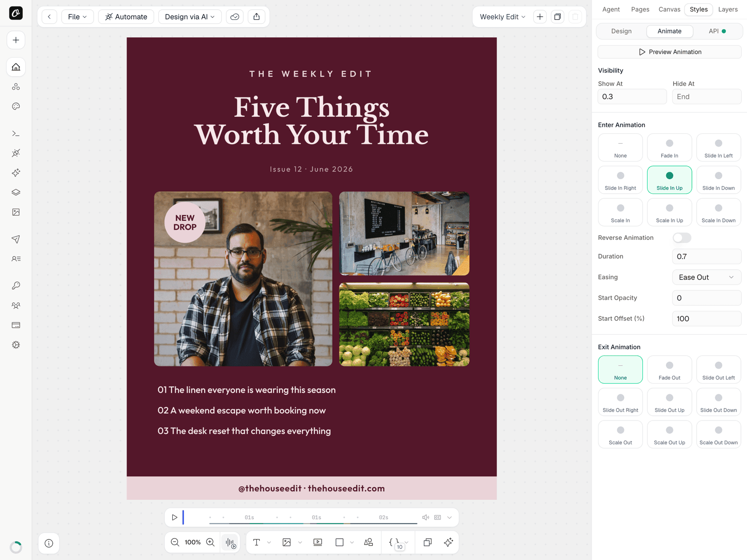Select Slide In Left enter animation
This screenshot has width=747, height=560.
[719, 148]
